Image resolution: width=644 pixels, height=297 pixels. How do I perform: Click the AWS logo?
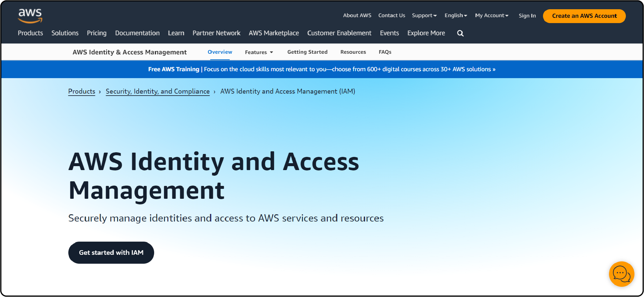point(30,16)
